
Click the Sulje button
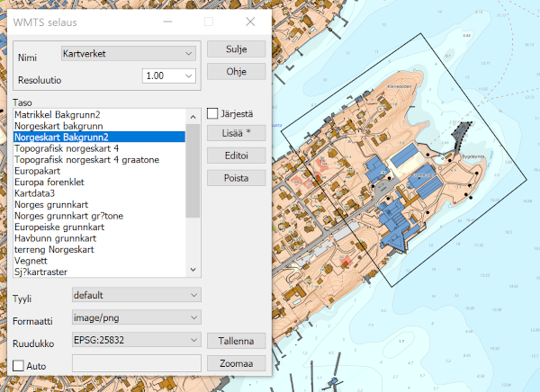pos(237,49)
